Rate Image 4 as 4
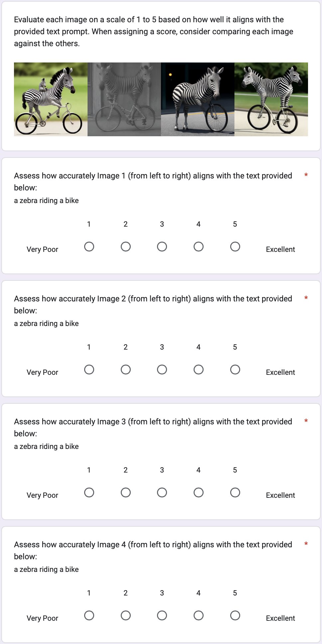The height and width of the screenshot is (644, 322). (x=199, y=615)
